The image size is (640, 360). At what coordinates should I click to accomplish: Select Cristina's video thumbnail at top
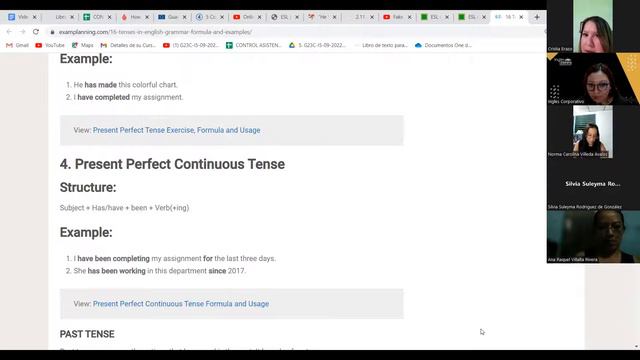(x=593, y=26)
